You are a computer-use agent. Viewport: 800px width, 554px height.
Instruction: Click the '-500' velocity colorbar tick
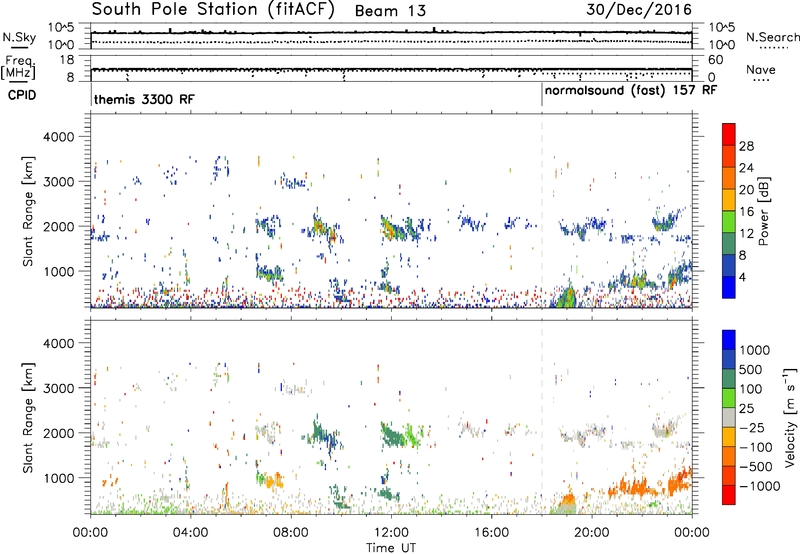point(755,466)
